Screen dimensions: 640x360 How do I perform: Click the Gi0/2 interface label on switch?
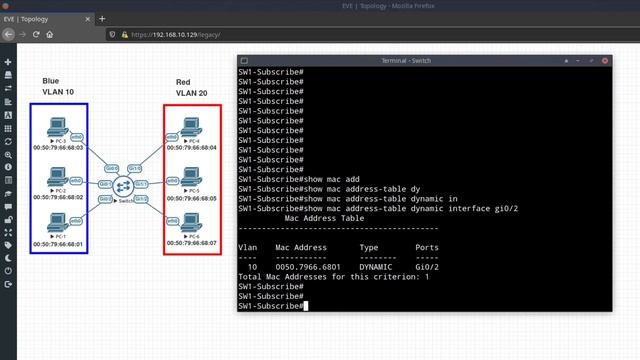(x=105, y=199)
